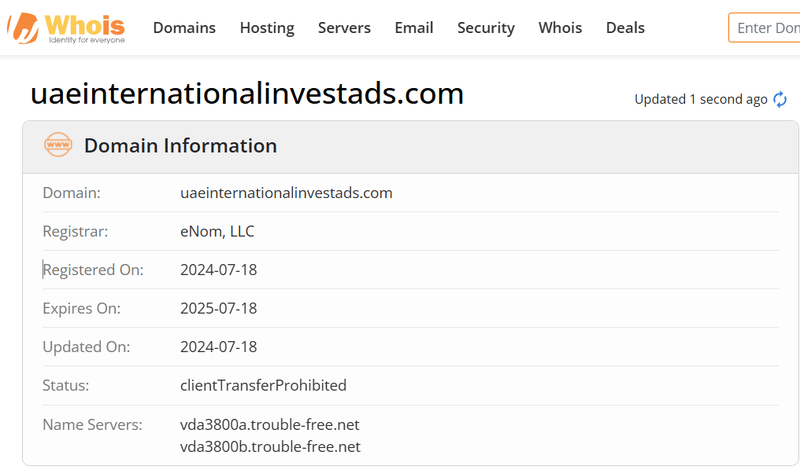This screenshot has width=800, height=470.
Task: Click the Enter Domain search field
Action: click(764, 28)
